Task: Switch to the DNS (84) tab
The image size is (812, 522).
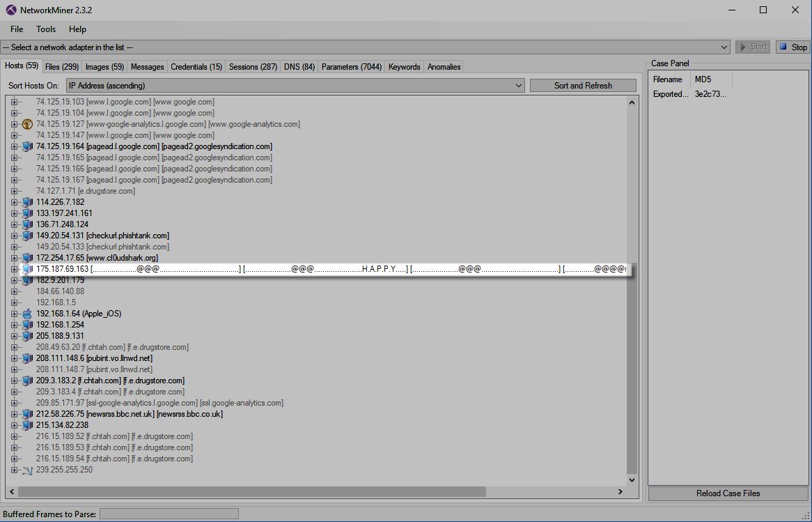Action: tap(299, 67)
